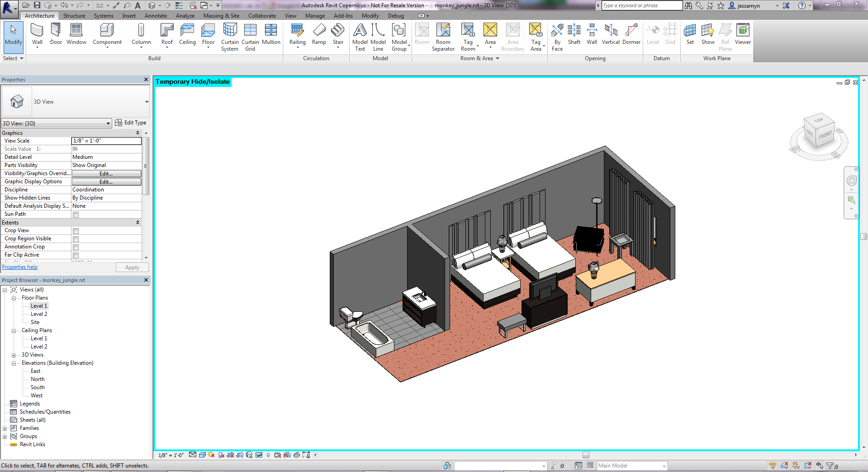
Task: Select the Door tool
Action: pos(56,35)
